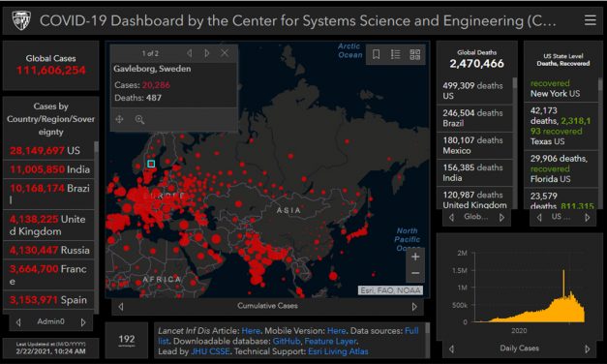607x364 pixels.
Task: Select 180,107 deaths Mexico row
Action: click(474, 145)
